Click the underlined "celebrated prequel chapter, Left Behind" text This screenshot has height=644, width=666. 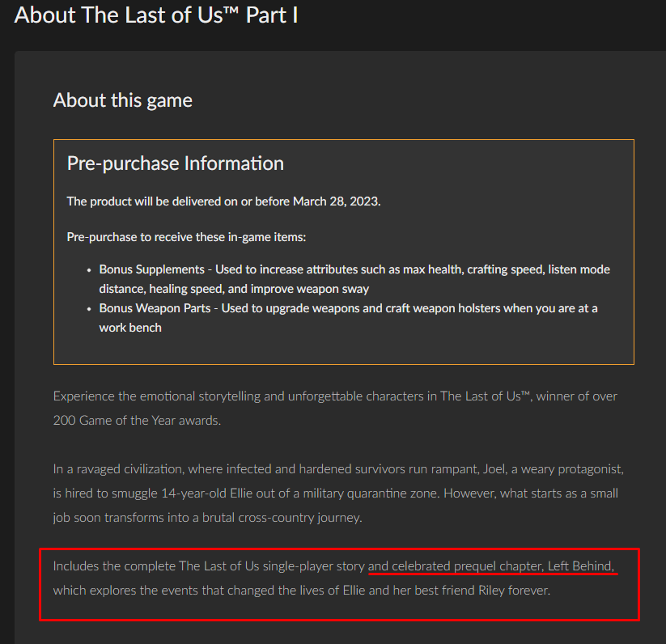[x=503, y=566]
